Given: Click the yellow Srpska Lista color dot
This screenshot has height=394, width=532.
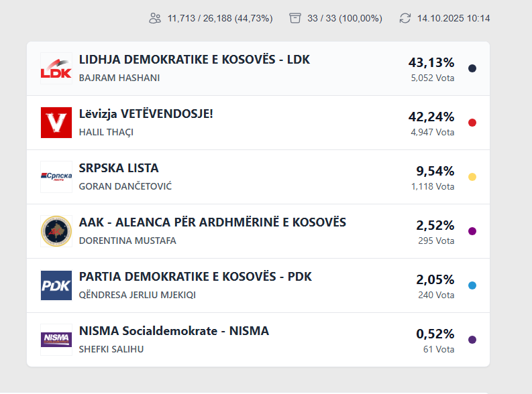Looking at the screenshot, I should coord(472,177).
